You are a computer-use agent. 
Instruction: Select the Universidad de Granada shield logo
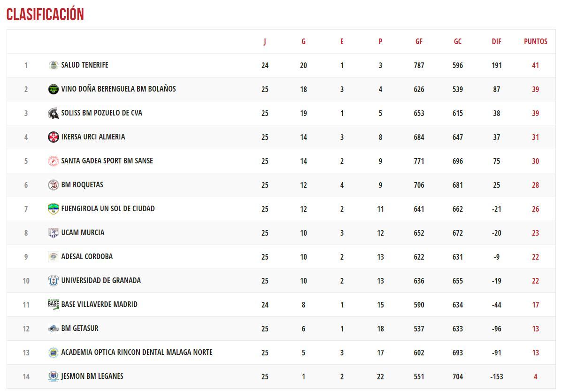click(x=54, y=281)
